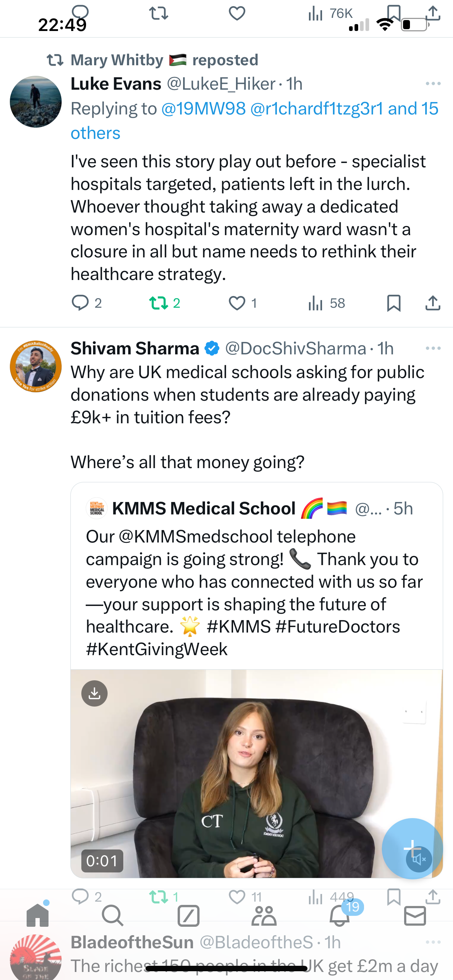The image size is (453, 980).
Task: Share Luke Evans' post
Action: tap(433, 303)
